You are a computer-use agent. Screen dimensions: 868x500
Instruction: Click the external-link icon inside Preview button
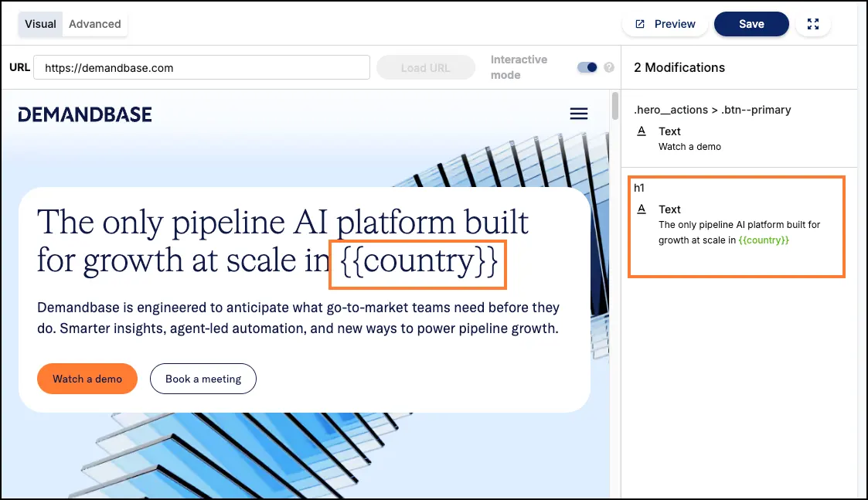tap(638, 24)
